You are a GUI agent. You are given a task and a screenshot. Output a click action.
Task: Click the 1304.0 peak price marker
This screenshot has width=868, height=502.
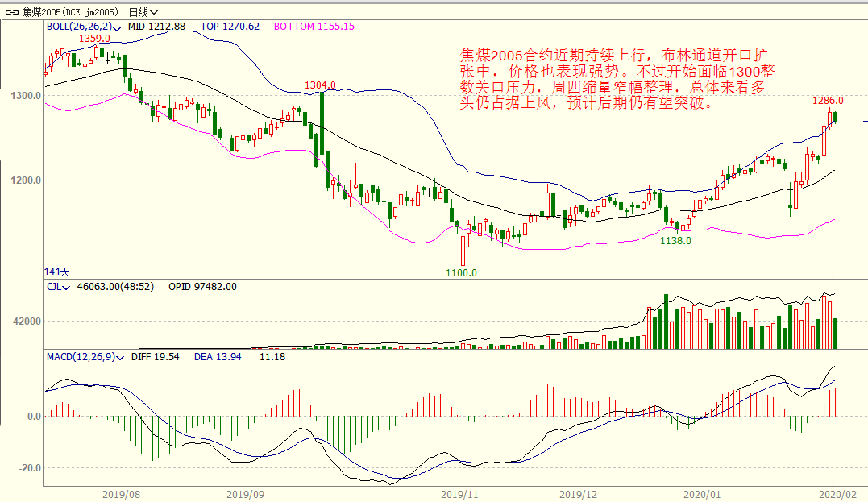[320, 85]
